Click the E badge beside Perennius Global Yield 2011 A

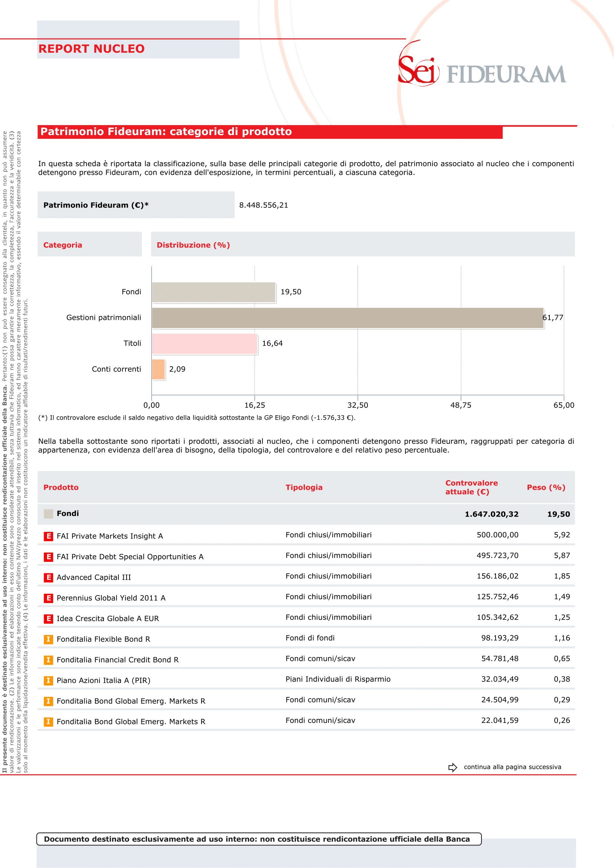[x=48, y=598]
